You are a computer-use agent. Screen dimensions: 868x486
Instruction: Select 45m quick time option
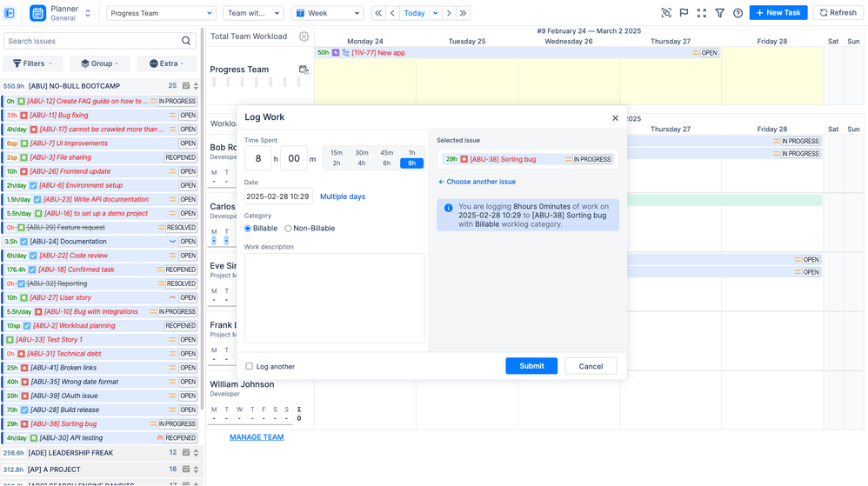pyautogui.click(x=387, y=153)
